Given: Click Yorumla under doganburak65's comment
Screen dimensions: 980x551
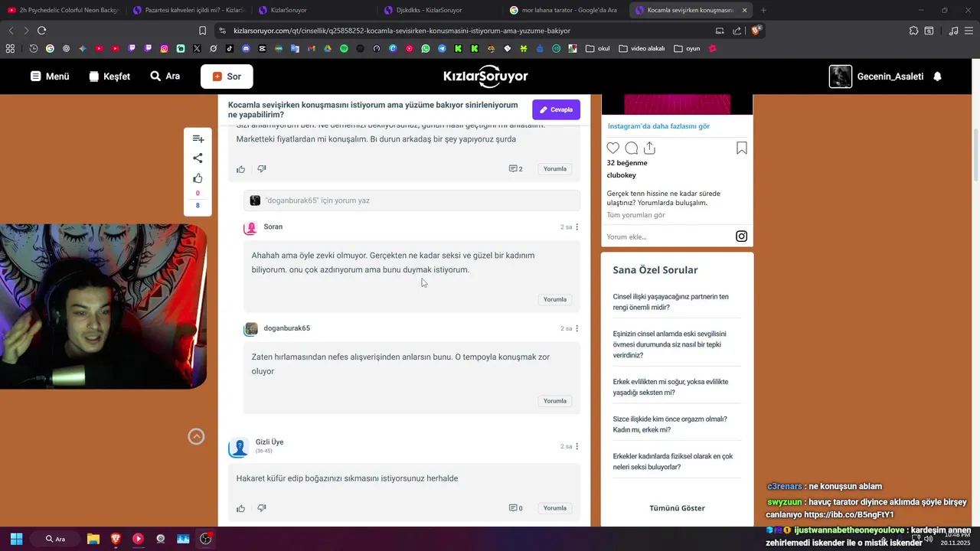Looking at the screenshot, I should click(554, 401).
